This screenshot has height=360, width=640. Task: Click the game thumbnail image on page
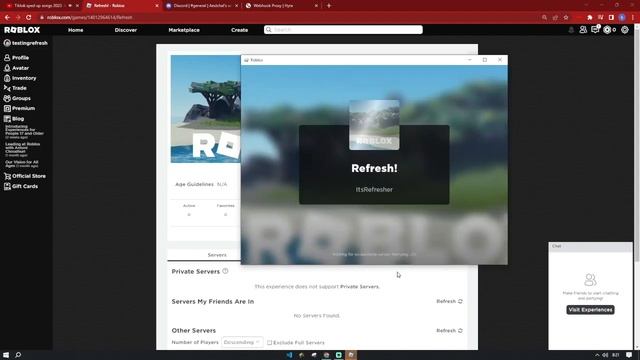pos(205,109)
